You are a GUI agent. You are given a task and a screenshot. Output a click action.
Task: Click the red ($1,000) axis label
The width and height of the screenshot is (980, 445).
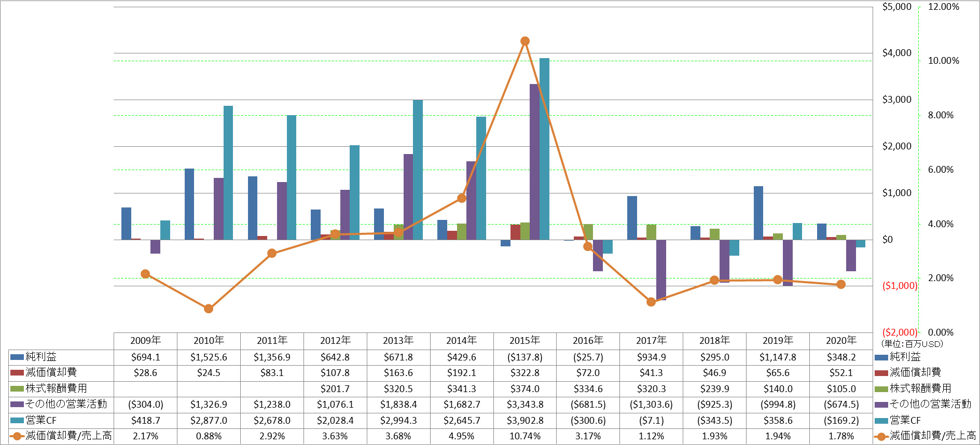pos(900,286)
